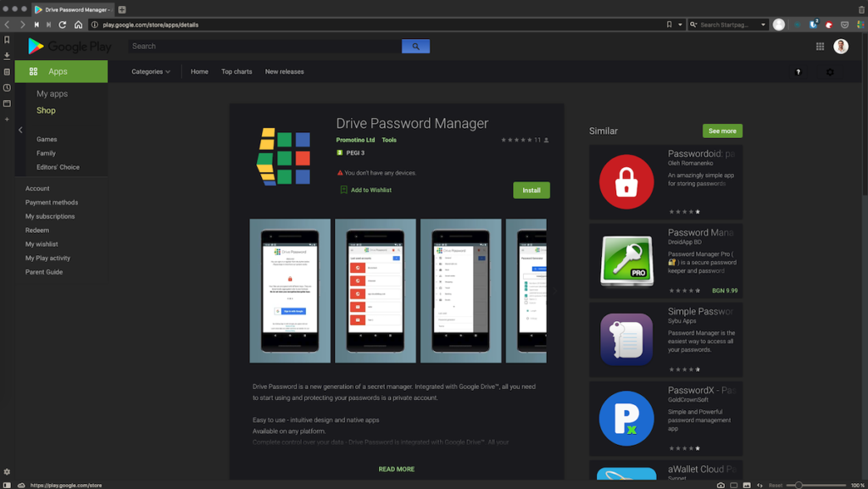Open Notes panel in side bar
Screen dimensions: 868x489
click(7, 72)
